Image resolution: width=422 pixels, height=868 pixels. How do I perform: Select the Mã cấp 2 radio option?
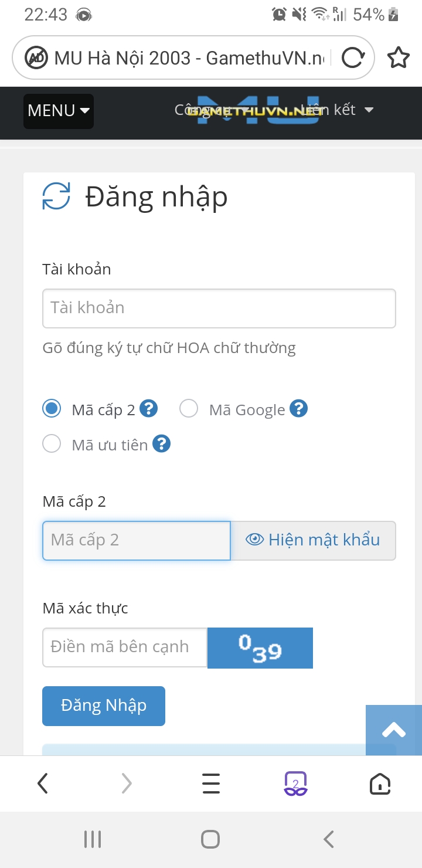point(52,408)
